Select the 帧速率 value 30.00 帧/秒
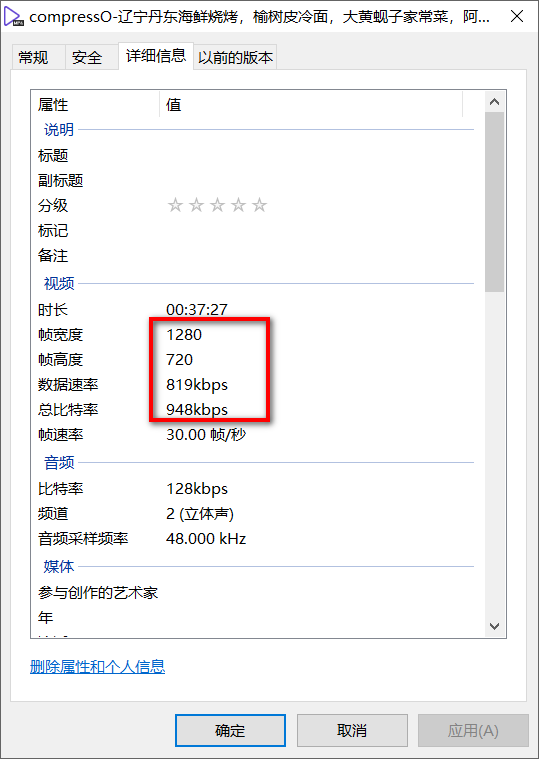The height and width of the screenshot is (759, 539). tap(206, 435)
